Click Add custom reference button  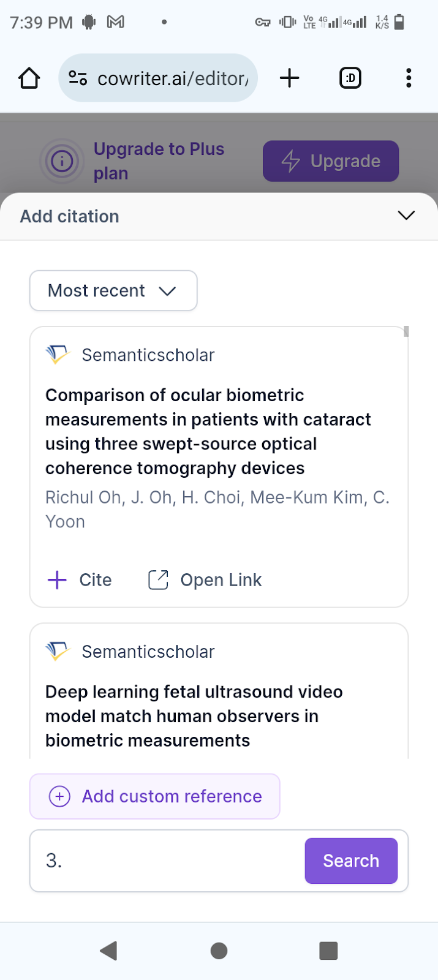coord(155,796)
